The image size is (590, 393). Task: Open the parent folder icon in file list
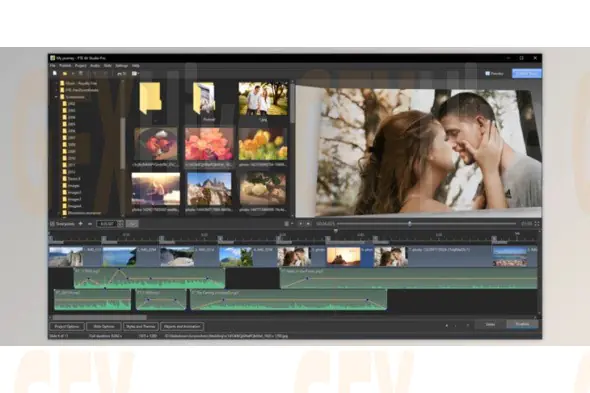tap(151, 98)
